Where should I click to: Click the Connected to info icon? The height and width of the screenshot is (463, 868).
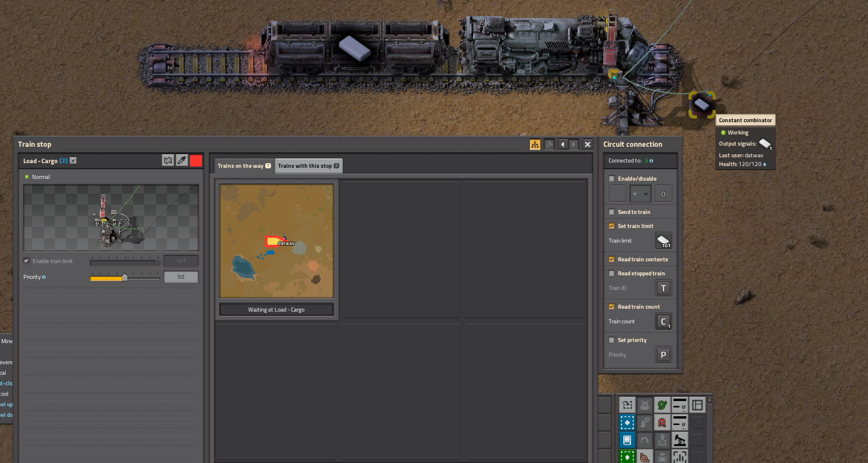[651, 161]
